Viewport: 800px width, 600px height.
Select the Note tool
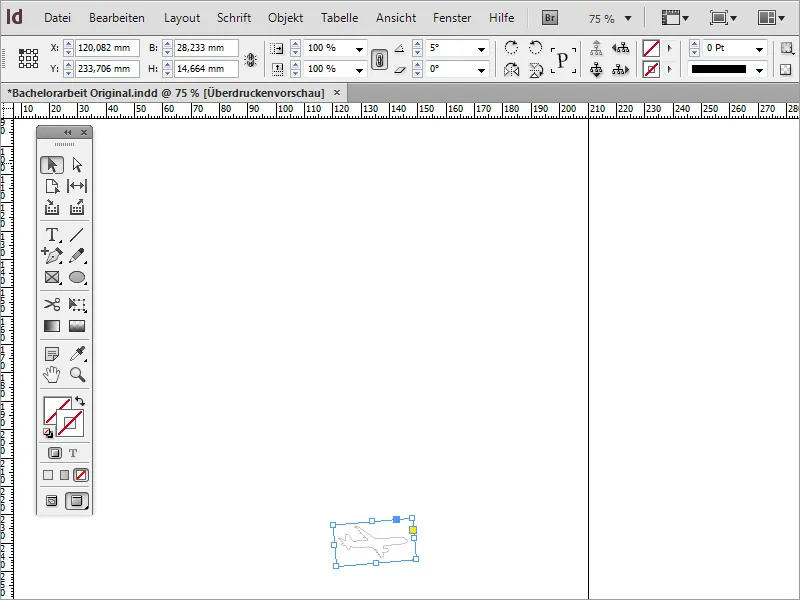[52, 354]
